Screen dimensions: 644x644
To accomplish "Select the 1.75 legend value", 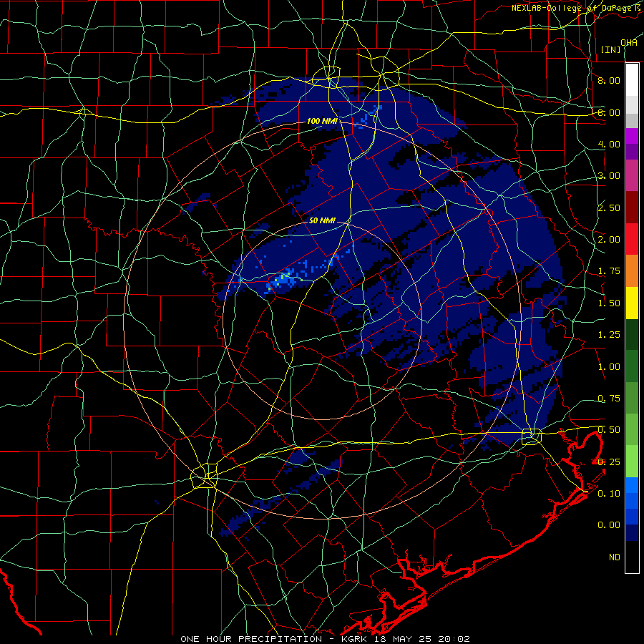I will coord(609,271).
